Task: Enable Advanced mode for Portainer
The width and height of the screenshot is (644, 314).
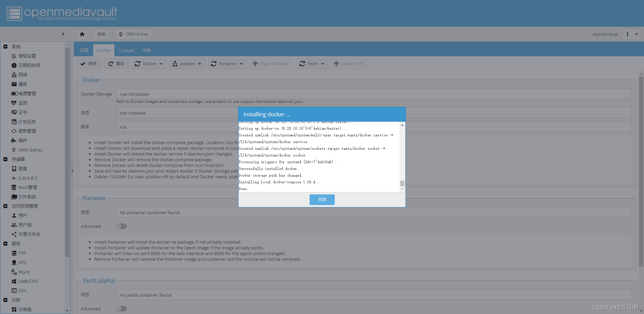Action: coord(121,226)
